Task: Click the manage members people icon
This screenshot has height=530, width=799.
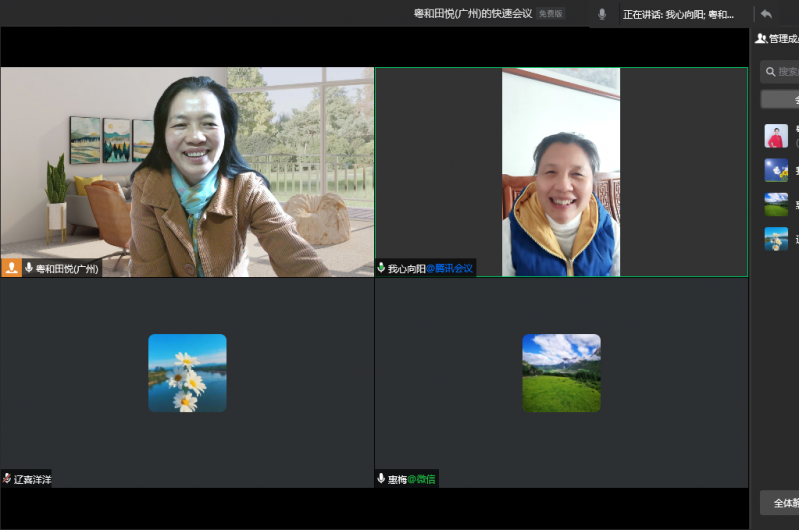Action: click(761, 38)
